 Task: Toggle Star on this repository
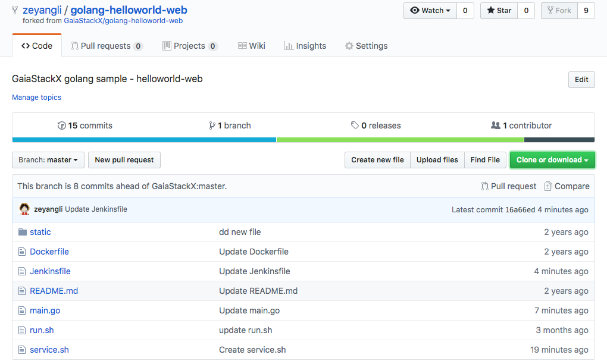tap(499, 11)
